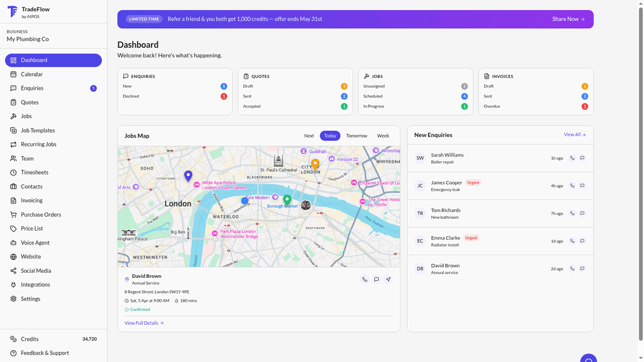Click the Voice Agent robot icon

pos(13,243)
